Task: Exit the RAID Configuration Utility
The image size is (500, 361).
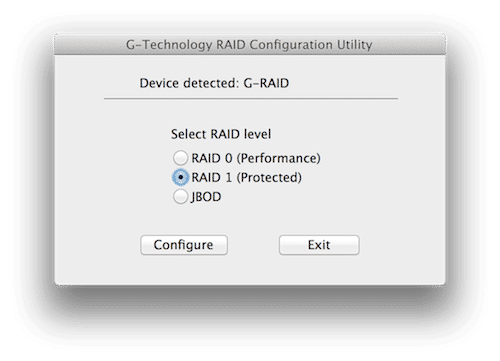Action: coord(319,245)
